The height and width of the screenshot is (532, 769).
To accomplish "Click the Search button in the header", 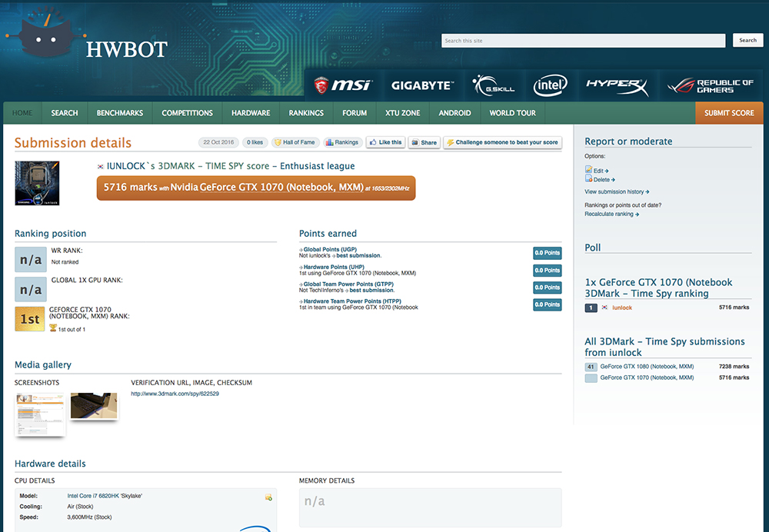I will (748, 40).
